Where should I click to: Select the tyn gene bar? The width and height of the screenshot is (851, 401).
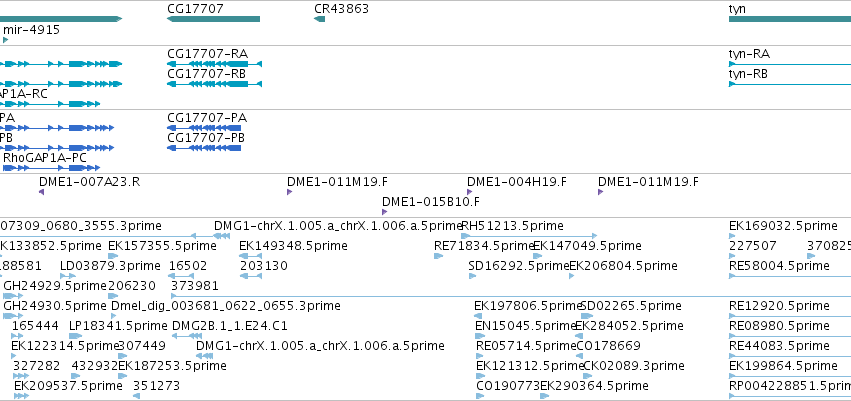pos(790,19)
